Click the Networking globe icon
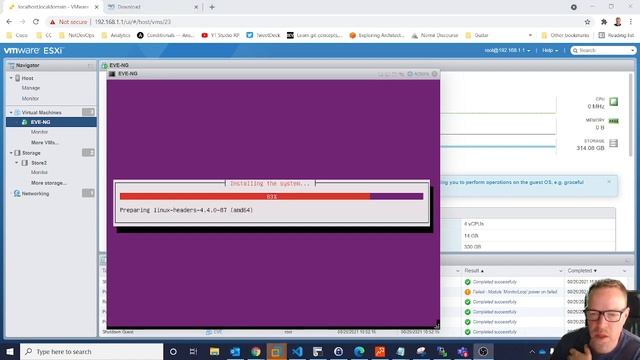The image size is (640, 360). pos(17,193)
